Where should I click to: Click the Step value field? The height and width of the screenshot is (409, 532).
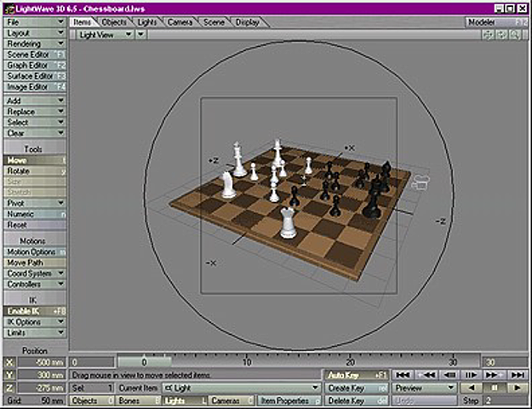[506, 400]
